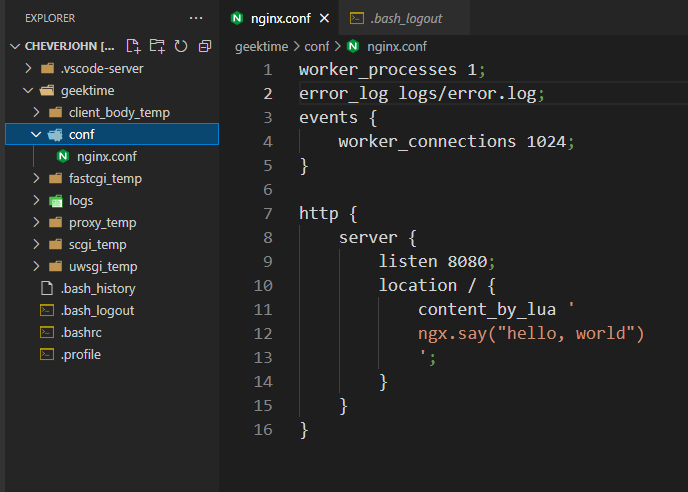Click the nginx icon in the breadcrumb
Viewport: 688px width, 492px height.
353,46
